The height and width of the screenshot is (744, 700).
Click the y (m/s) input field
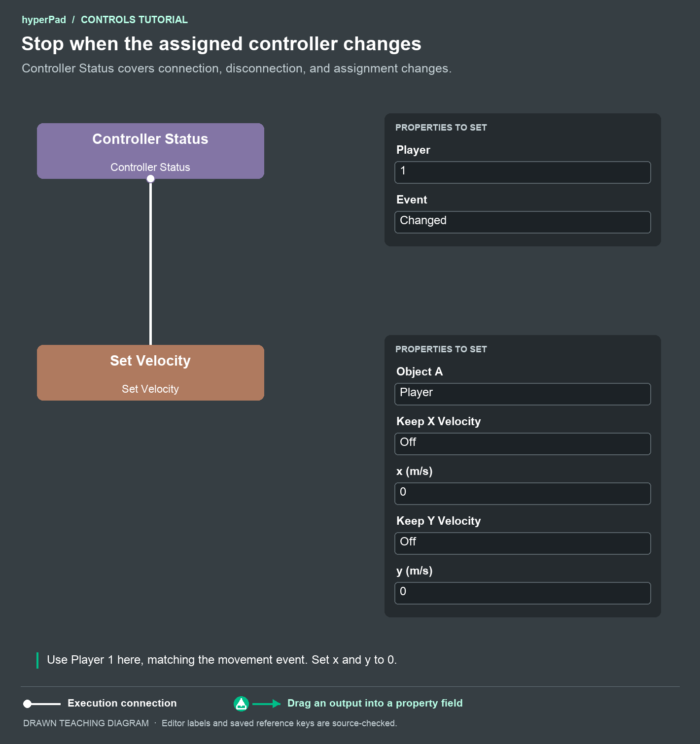[x=523, y=593]
